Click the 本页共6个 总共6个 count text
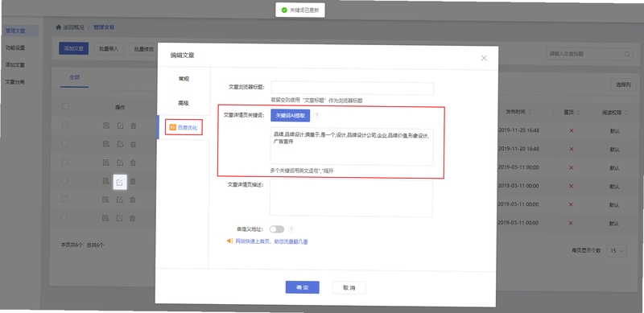The height and width of the screenshot is (313, 644). [82, 245]
